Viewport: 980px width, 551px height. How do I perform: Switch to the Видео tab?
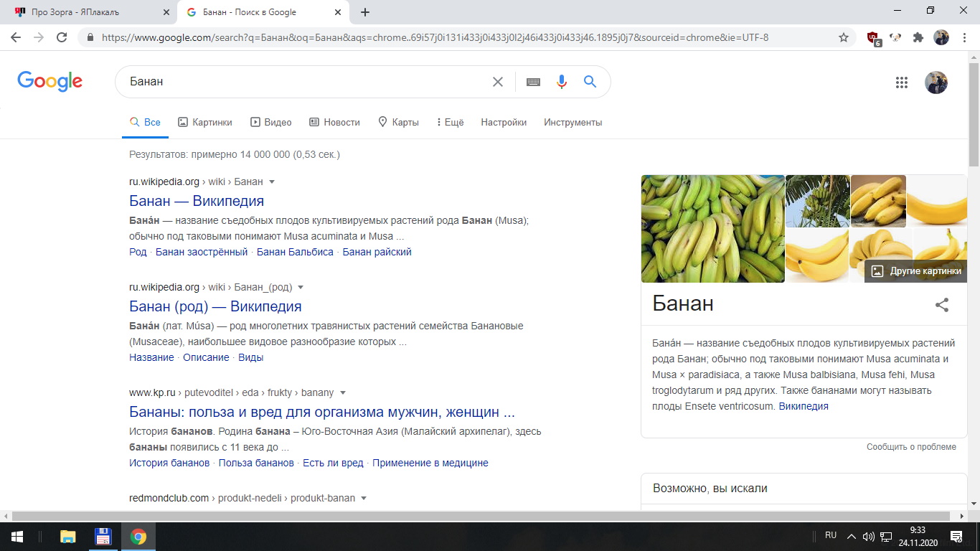pos(270,123)
